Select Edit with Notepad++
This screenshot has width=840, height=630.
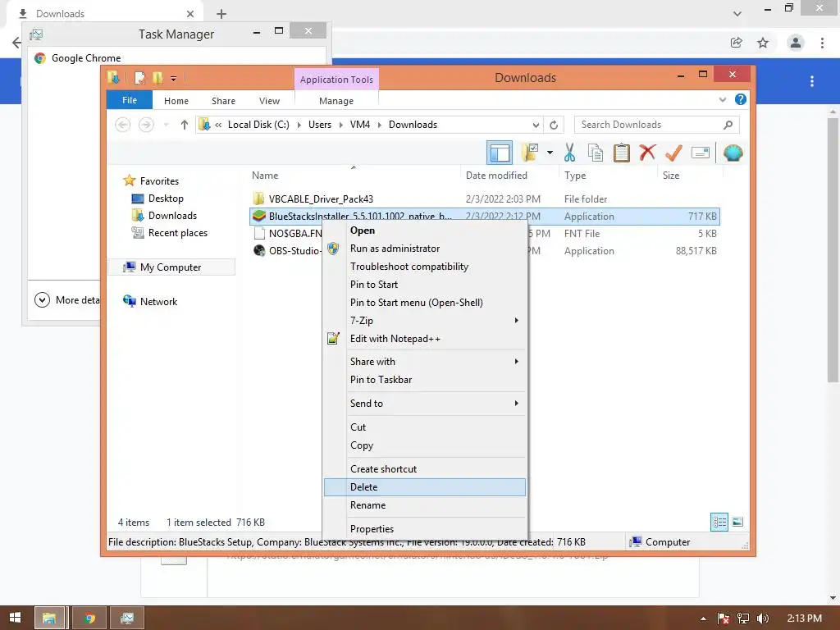425,339
